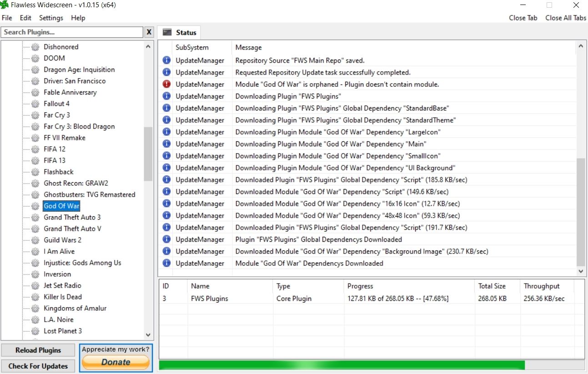Open the Settings menu
Image resolution: width=588 pixels, height=374 pixels.
51,18
